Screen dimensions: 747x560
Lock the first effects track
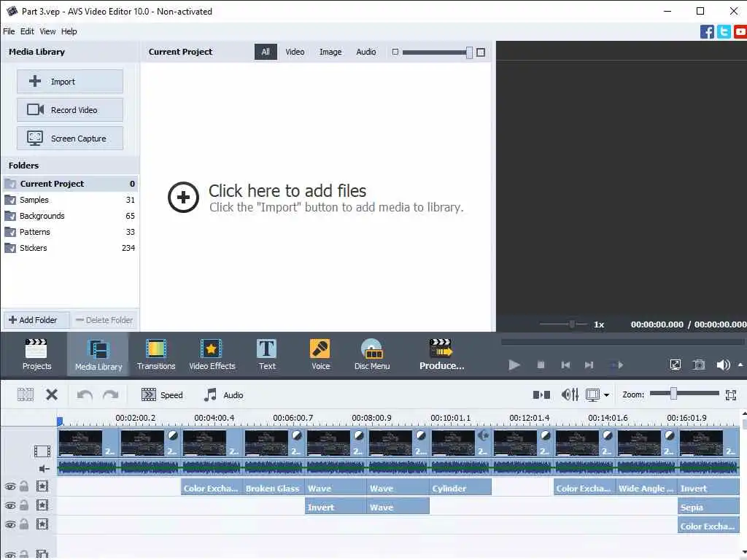pyautogui.click(x=24, y=486)
